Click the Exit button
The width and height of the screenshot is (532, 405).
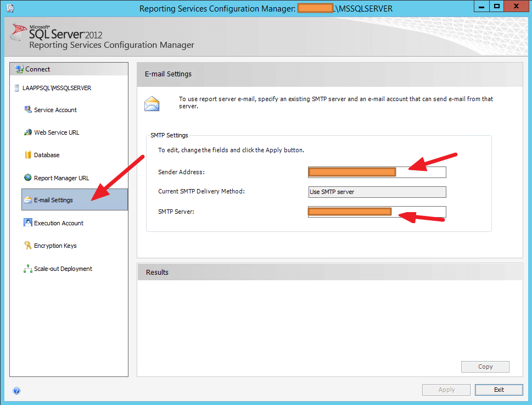[x=499, y=390]
